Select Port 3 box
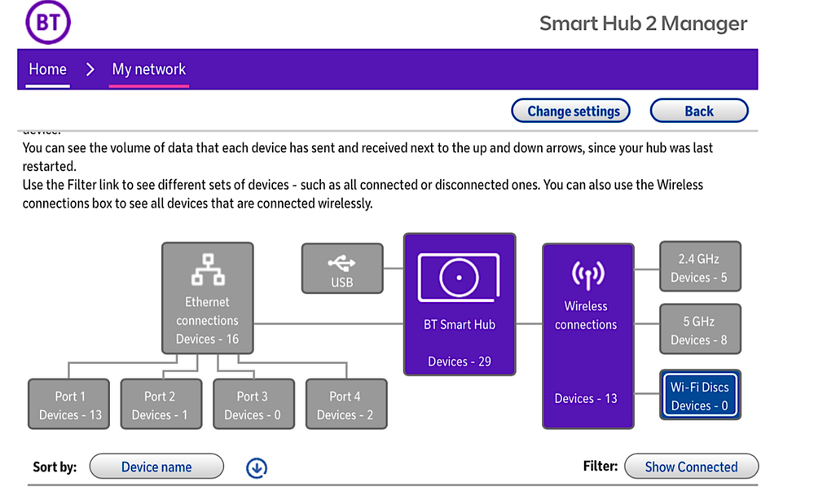Screen dimensions: 814x504 click(x=252, y=405)
